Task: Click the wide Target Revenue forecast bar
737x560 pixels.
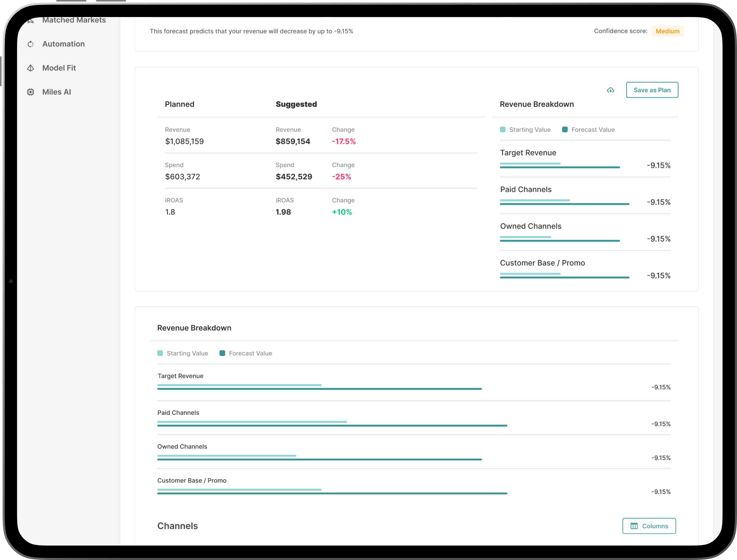Action: point(319,389)
